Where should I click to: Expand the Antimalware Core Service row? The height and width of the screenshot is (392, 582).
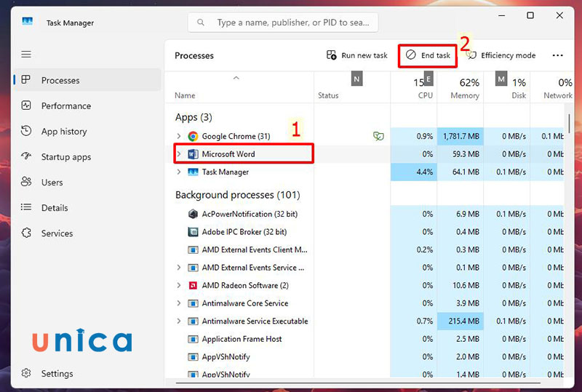tap(179, 303)
